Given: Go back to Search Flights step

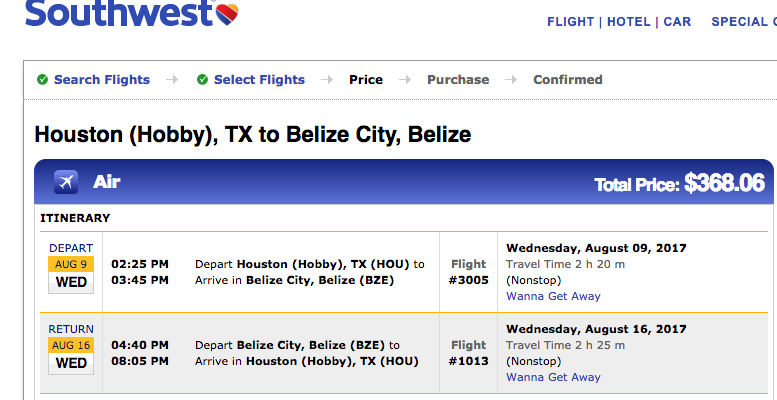Looking at the screenshot, I should coord(102,80).
